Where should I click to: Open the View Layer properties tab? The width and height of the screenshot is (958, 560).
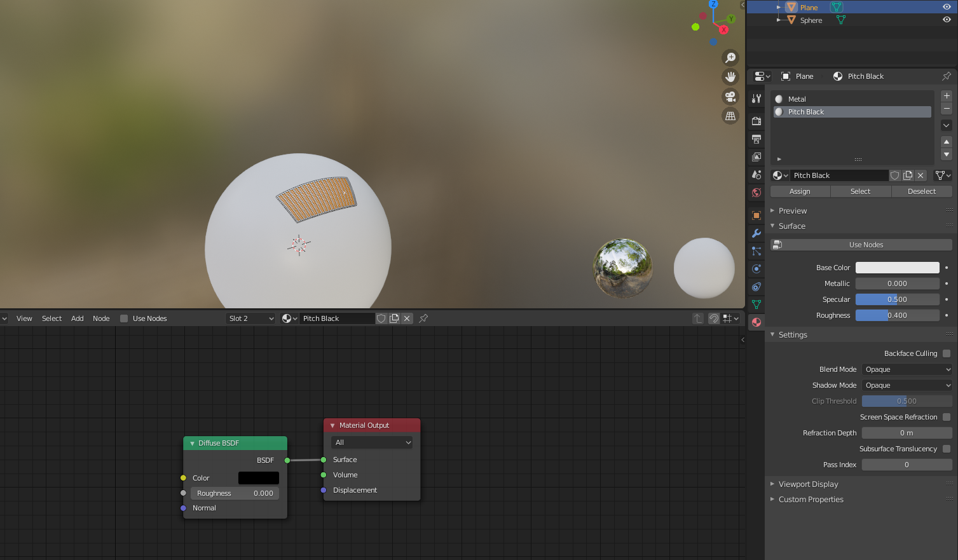coord(756,156)
